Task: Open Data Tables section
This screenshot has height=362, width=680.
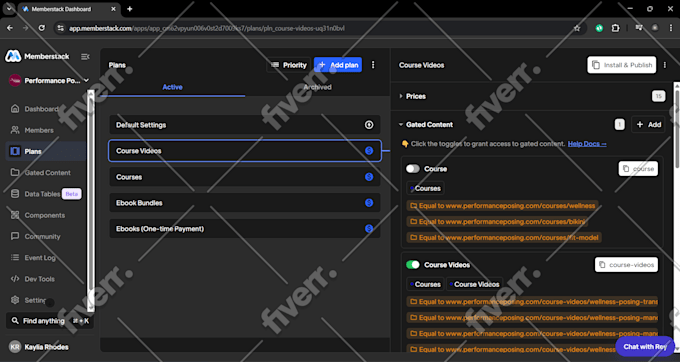Action: tap(42, 194)
